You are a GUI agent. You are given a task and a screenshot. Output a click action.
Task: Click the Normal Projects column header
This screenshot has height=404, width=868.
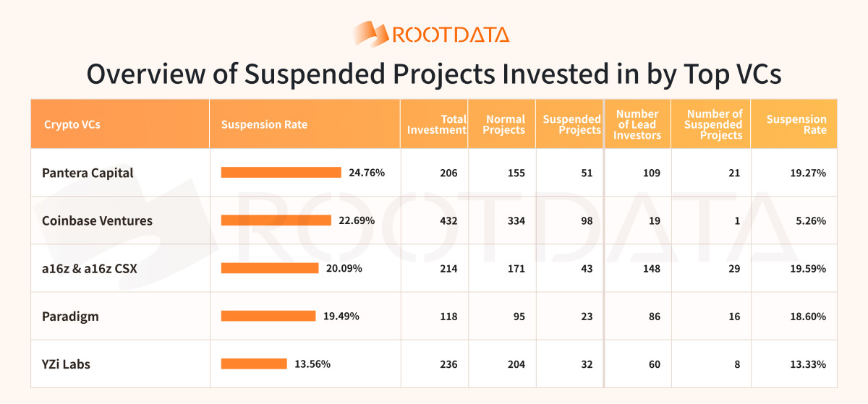[505, 124]
